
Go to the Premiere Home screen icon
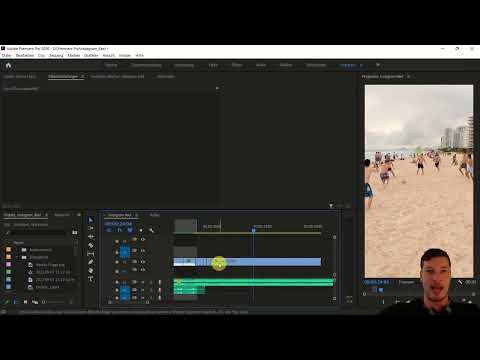(x=9, y=65)
